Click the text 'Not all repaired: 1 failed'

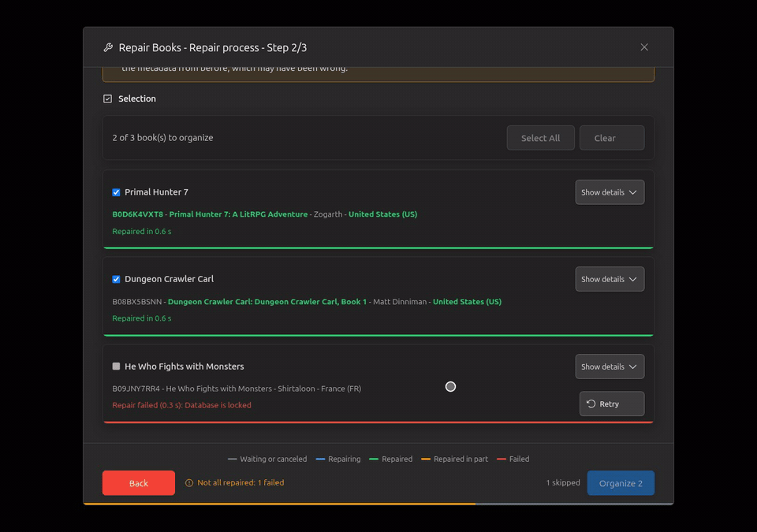coord(241,482)
